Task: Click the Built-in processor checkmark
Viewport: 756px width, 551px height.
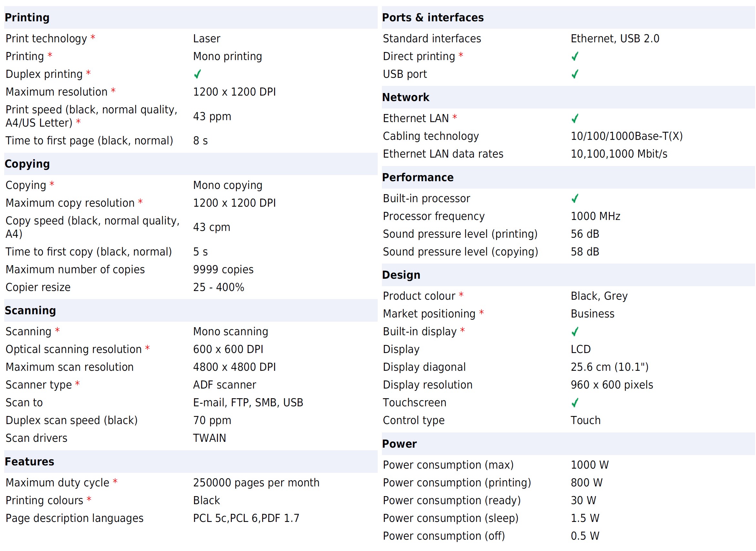Action: coord(575,198)
